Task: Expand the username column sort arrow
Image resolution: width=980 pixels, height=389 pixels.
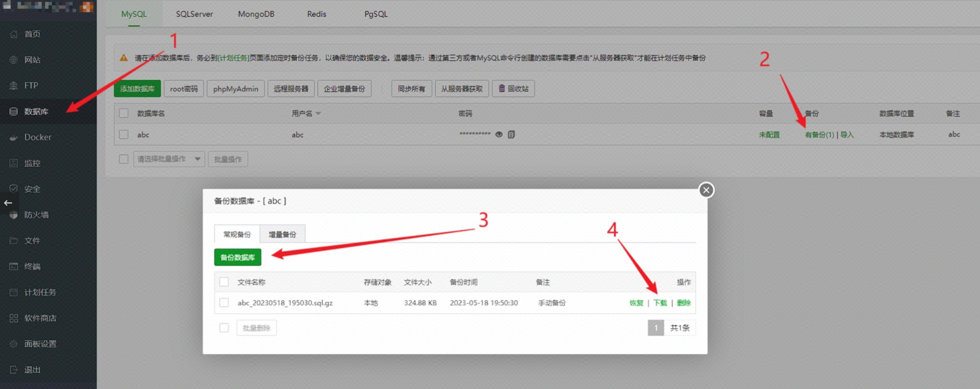Action: [x=318, y=114]
